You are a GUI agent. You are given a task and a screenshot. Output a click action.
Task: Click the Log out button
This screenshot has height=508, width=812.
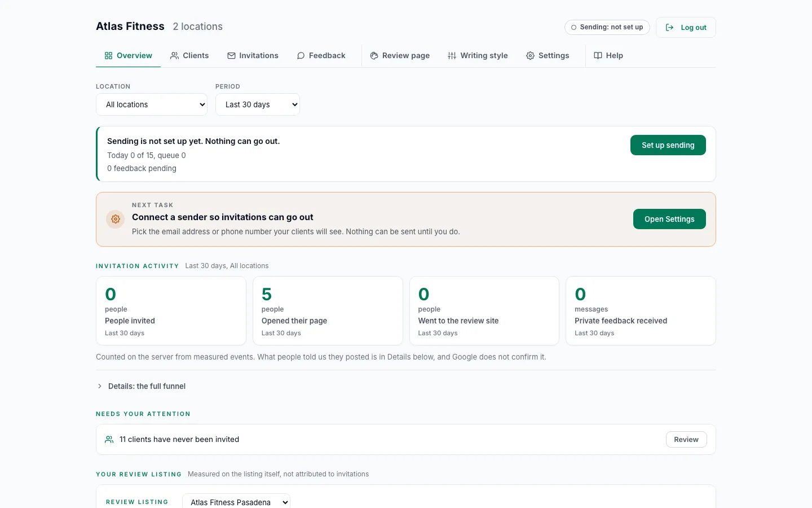tap(686, 28)
